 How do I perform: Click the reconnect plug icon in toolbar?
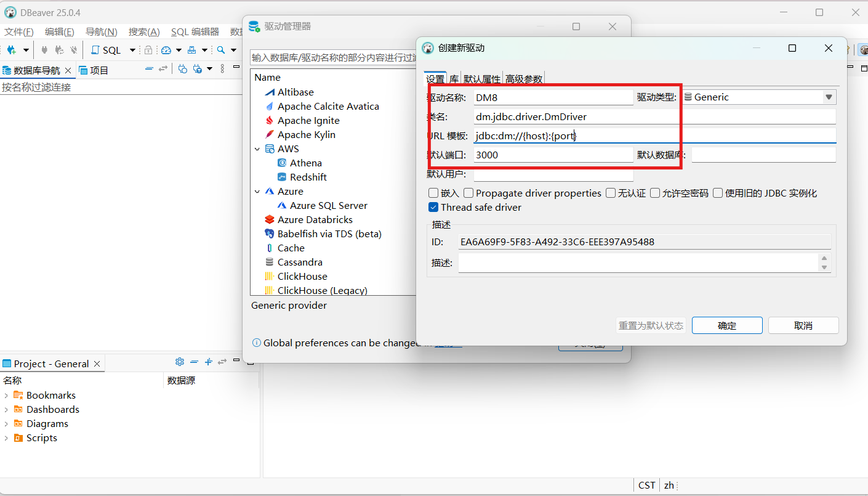59,50
